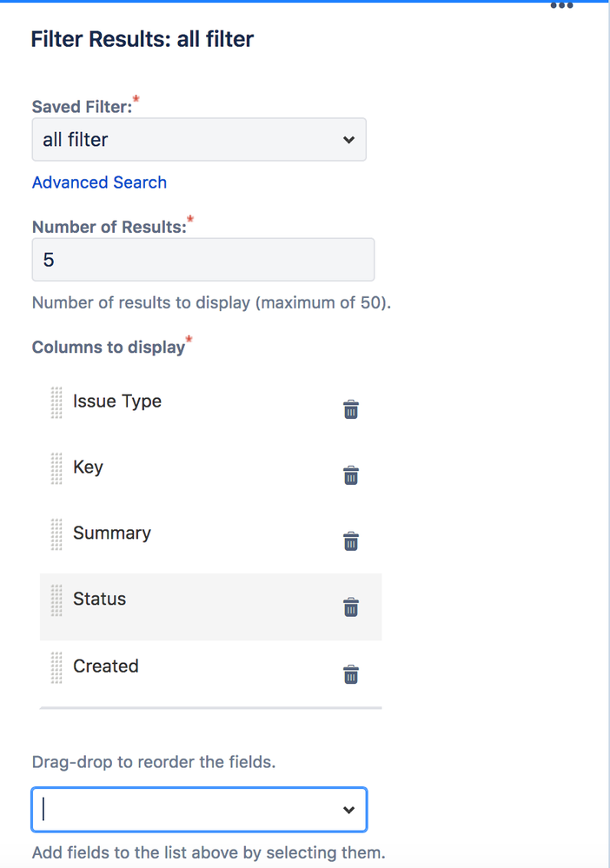Remove the Key column using its trash icon
This screenshot has height=868, width=610.
point(350,475)
